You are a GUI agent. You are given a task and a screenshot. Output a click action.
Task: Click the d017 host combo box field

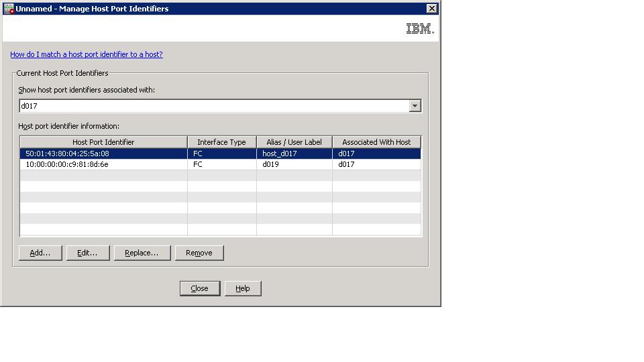click(x=213, y=106)
